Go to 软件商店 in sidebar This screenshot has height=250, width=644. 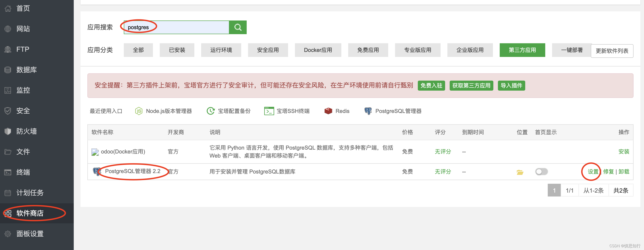tap(30, 213)
